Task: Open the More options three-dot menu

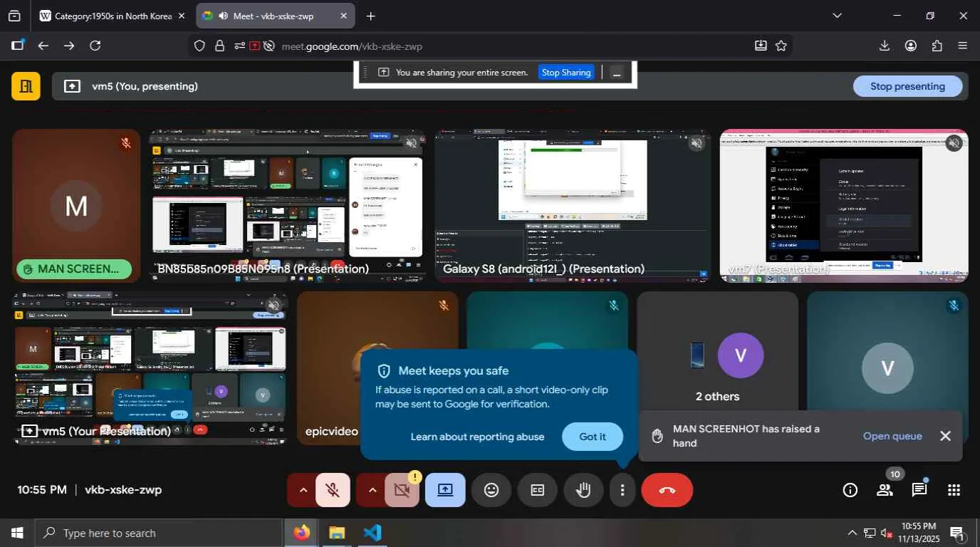Action: 622,490
